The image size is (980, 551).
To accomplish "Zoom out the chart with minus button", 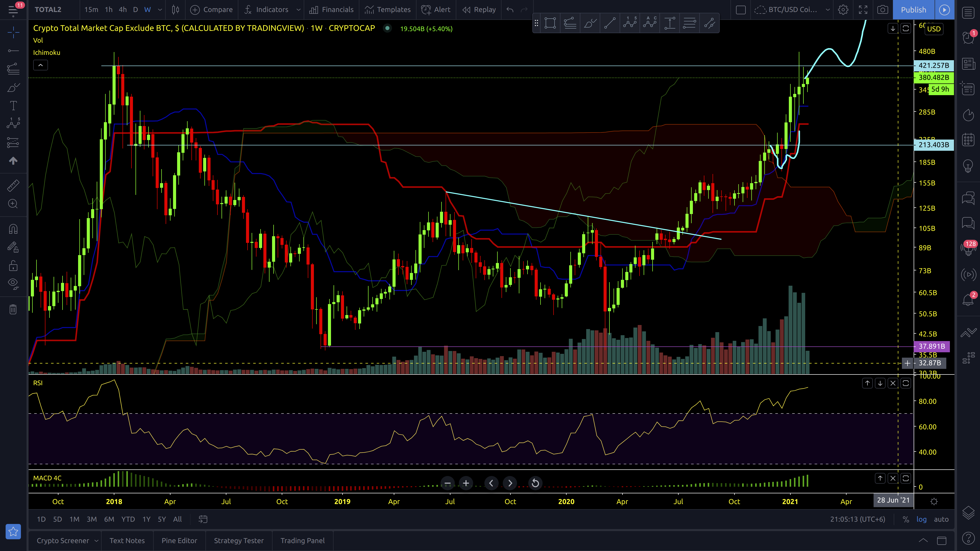I will (x=447, y=483).
